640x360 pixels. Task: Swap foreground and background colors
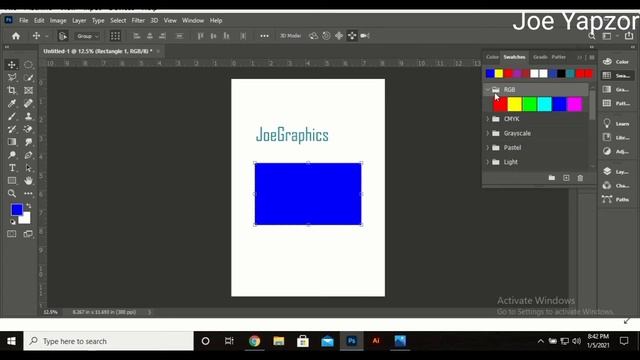[29, 206]
